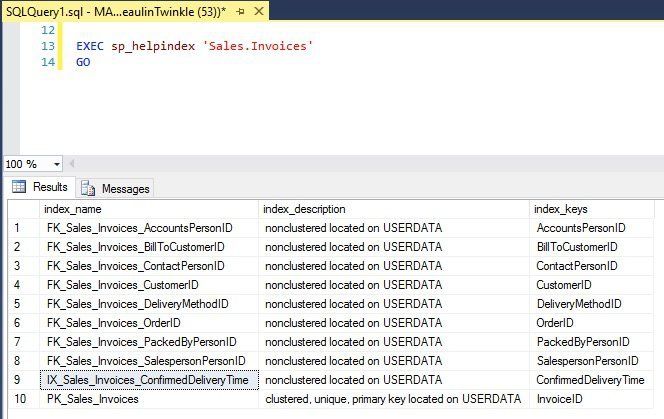The height and width of the screenshot is (419, 664).
Task: Select the PackedByPersonID index_keys cell
Action: (592, 342)
